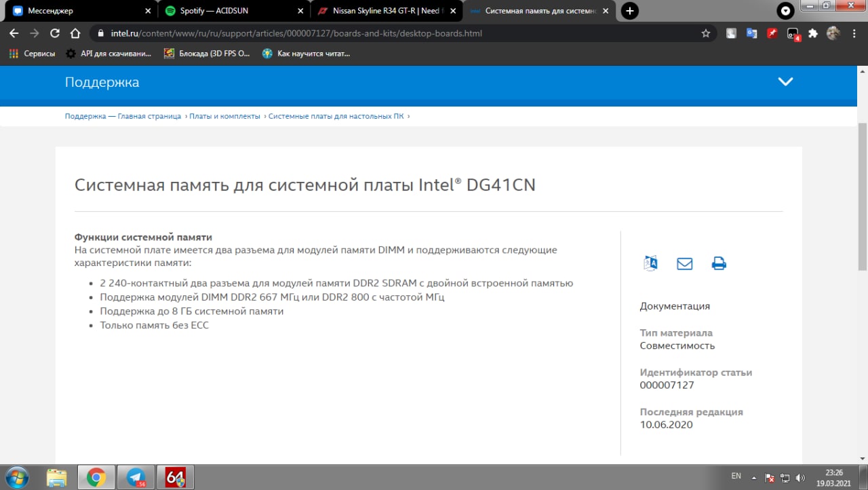
Task: Open breadcrumb Поддержка — Главная страница
Action: click(123, 116)
